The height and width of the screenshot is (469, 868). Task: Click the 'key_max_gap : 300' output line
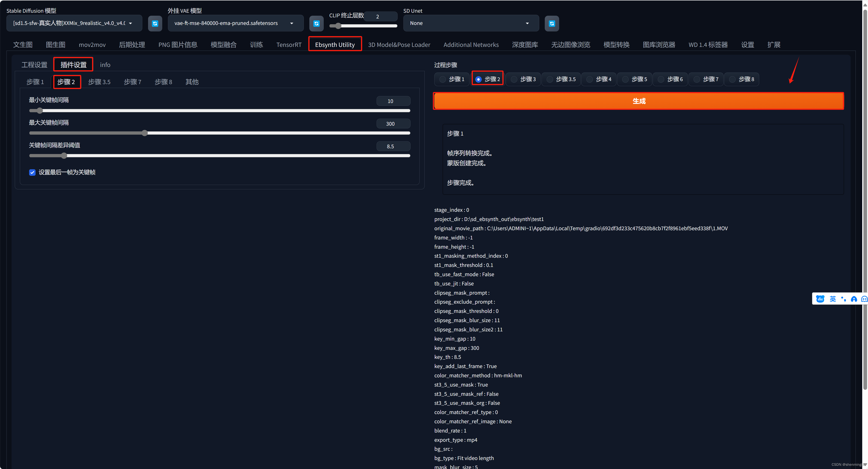pyautogui.click(x=457, y=348)
